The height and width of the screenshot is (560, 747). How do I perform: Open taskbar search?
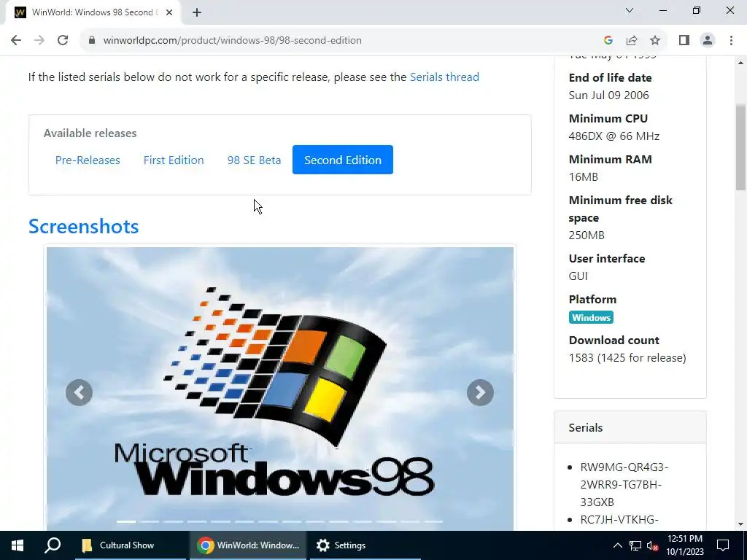tap(53, 545)
